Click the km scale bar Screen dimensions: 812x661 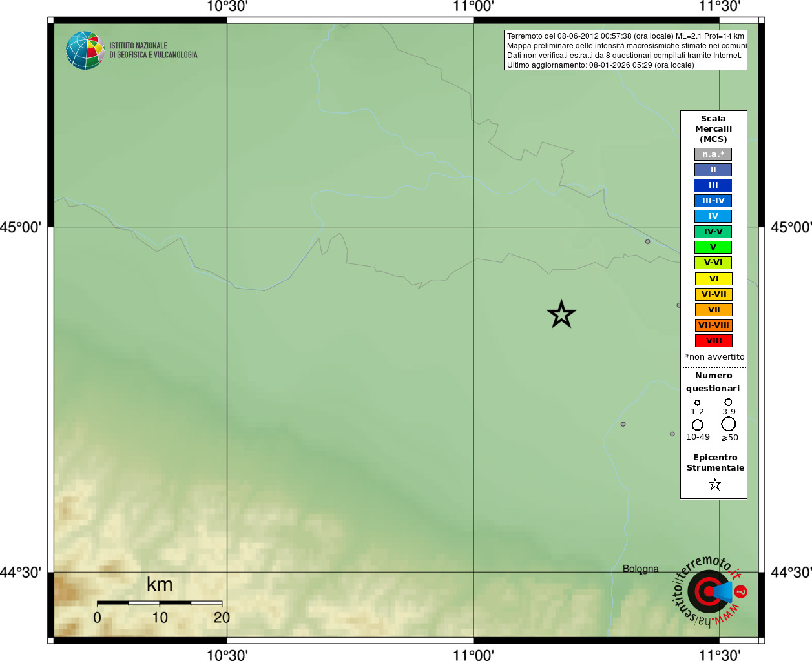[x=160, y=602]
